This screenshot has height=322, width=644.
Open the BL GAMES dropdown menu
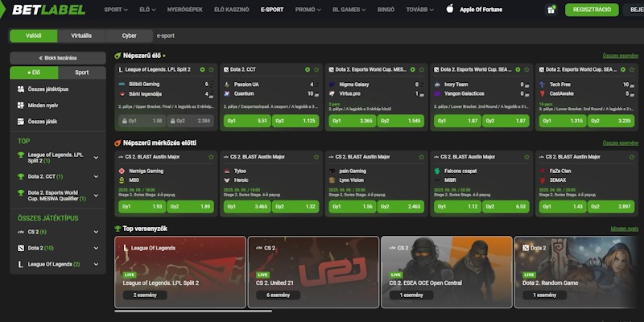click(x=349, y=10)
